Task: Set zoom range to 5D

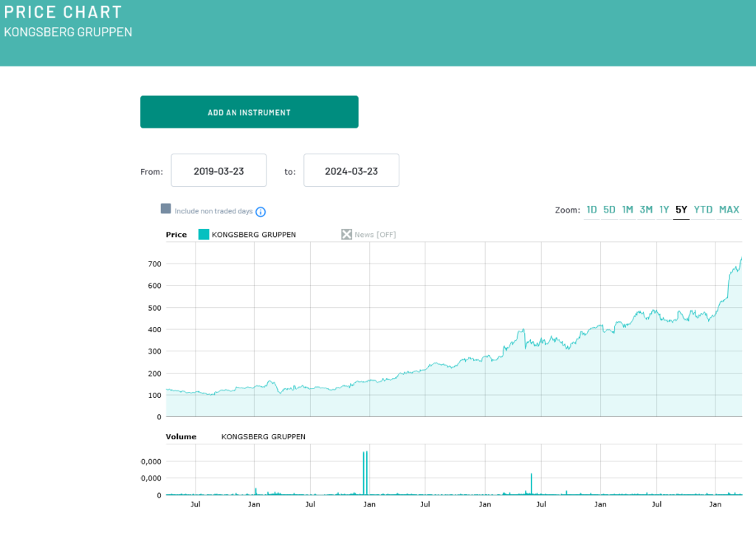Action: click(609, 210)
